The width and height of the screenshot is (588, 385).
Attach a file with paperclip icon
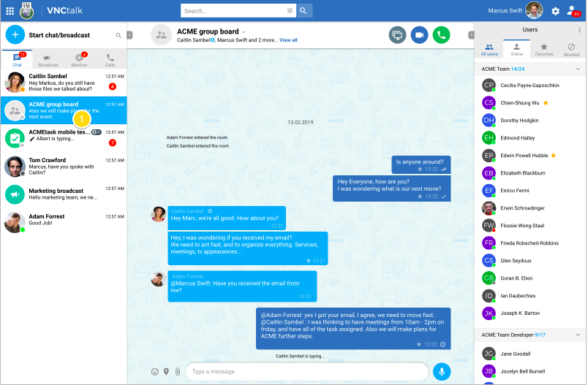[x=178, y=372]
